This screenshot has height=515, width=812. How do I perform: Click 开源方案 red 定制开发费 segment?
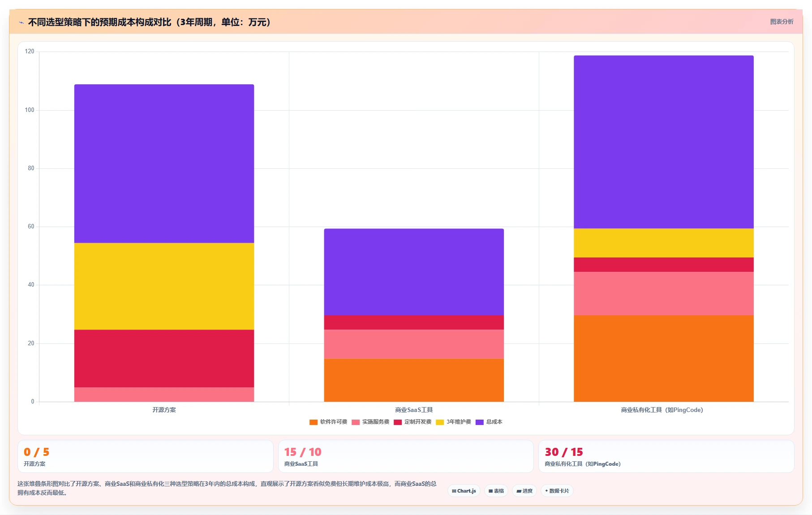point(164,359)
